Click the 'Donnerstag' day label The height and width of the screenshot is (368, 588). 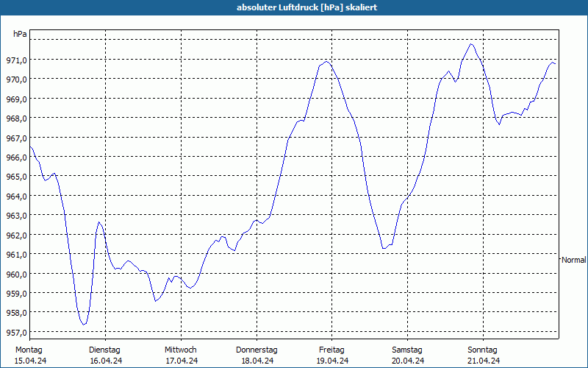click(257, 350)
